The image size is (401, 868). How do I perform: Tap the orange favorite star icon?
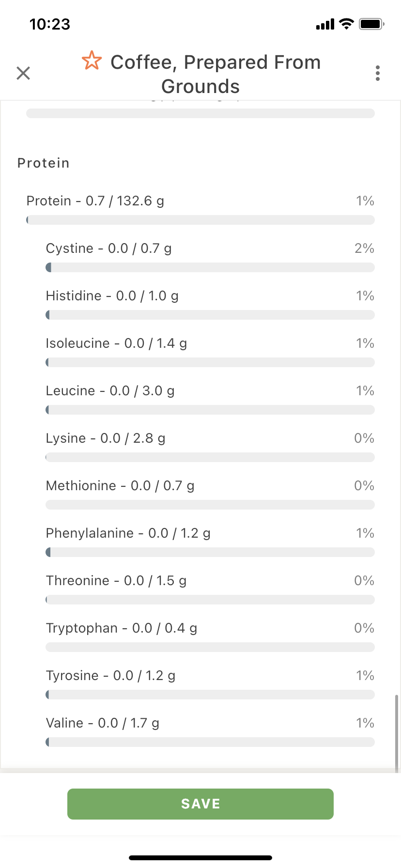pyautogui.click(x=92, y=61)
